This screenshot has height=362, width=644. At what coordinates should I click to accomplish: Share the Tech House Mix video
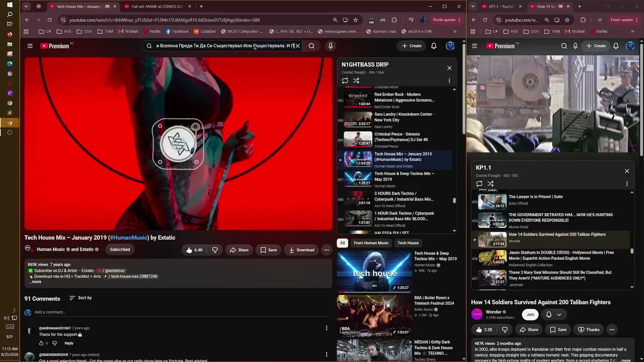239,250
